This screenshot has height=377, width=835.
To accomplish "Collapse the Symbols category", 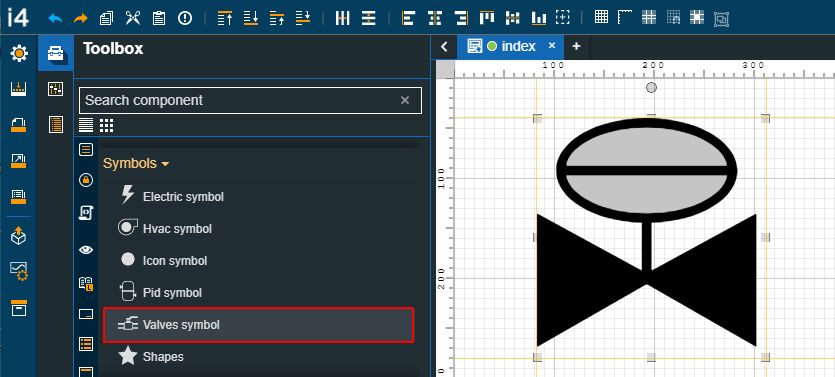I will (136, 163).
